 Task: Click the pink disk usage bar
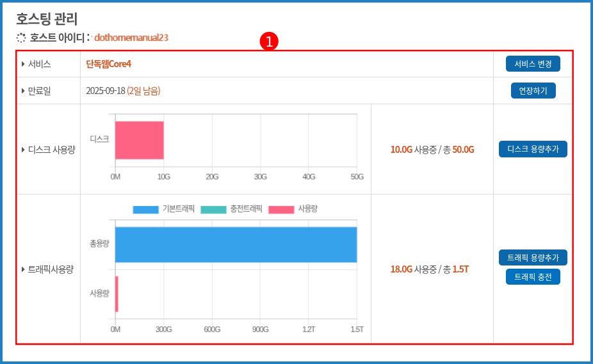(140, 140)
